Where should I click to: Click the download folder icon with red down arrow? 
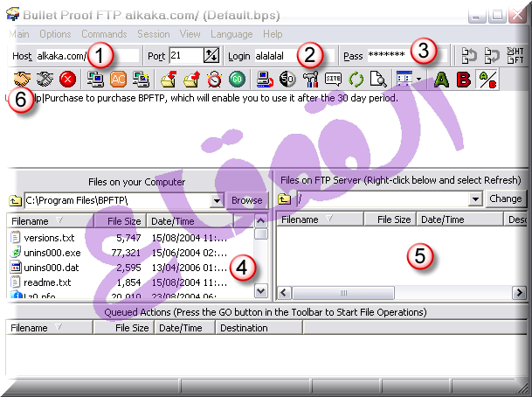coord(169,80)
